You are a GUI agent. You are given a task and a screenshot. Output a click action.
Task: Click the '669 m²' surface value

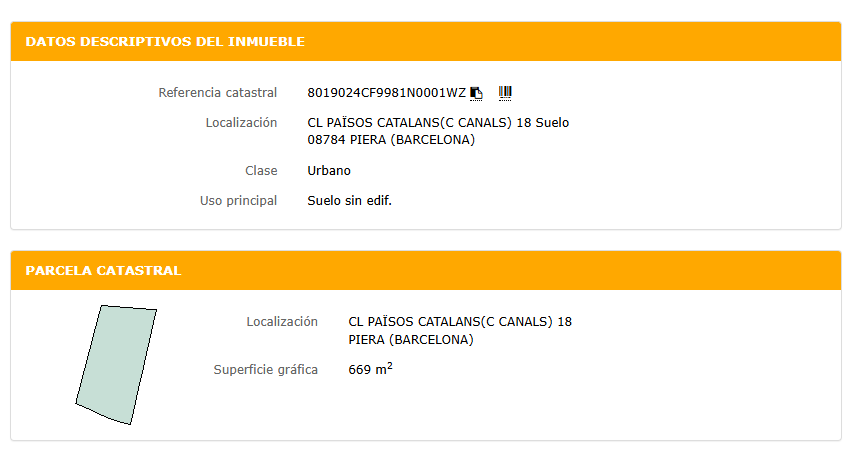click(370, 370)
